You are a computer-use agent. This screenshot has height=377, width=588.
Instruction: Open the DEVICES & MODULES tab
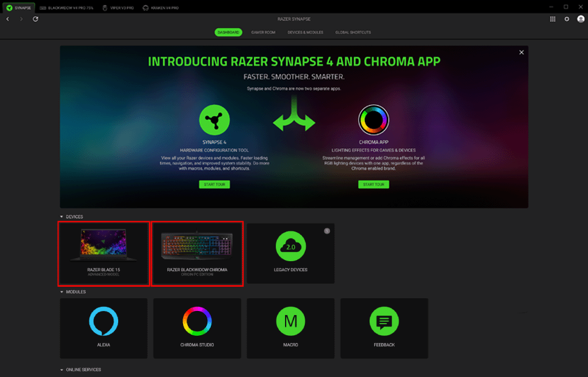[305, 32]
